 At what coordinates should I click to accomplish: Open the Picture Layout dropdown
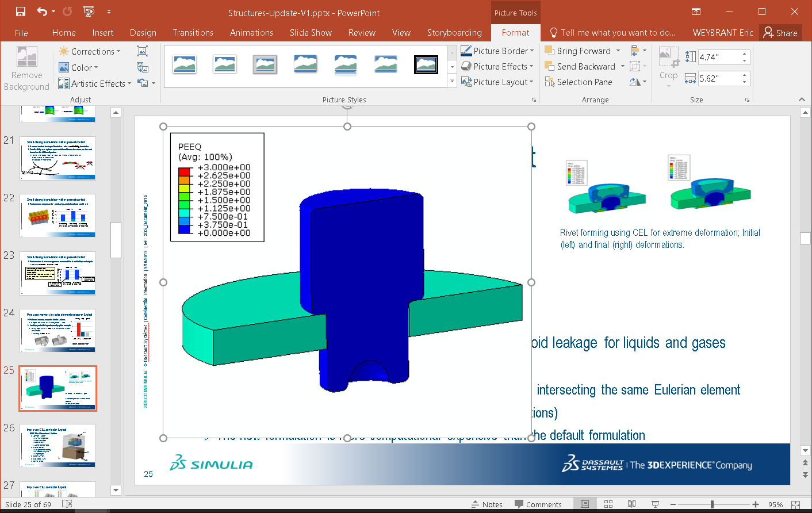[x=497, y=82]
